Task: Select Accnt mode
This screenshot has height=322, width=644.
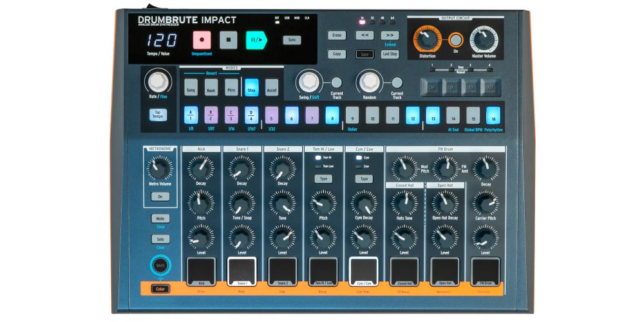Action: click(272, 87)
